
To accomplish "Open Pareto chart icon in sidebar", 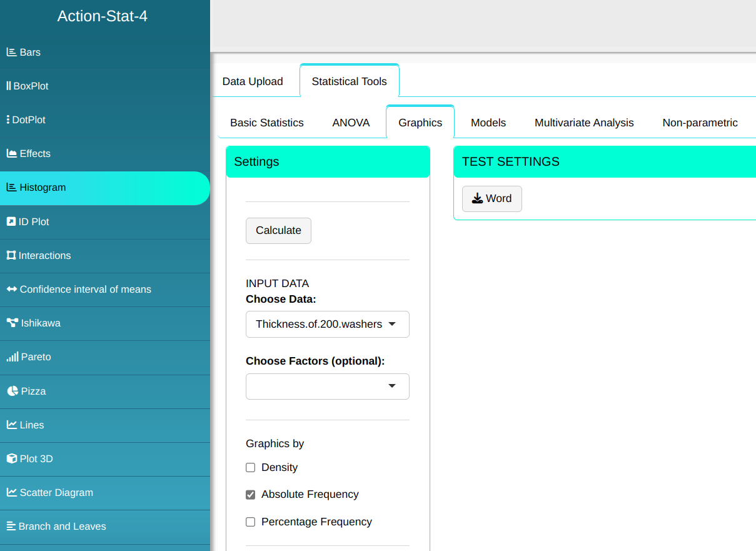I will tap(12, 357).
